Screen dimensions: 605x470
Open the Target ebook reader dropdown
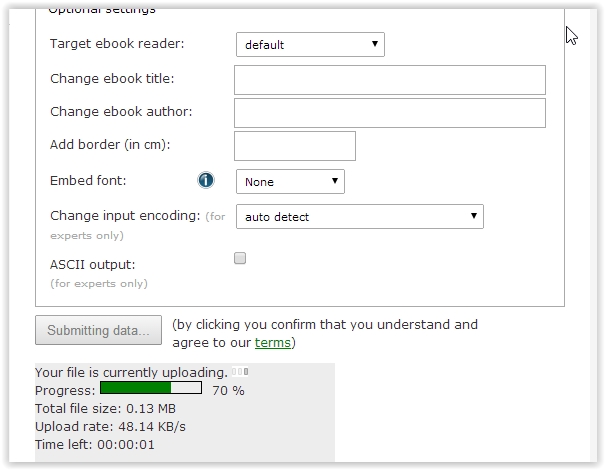310,44
